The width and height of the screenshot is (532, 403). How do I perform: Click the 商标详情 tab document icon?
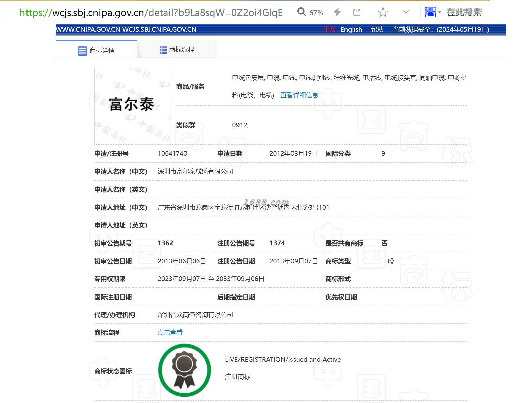(x=82, y=51)
